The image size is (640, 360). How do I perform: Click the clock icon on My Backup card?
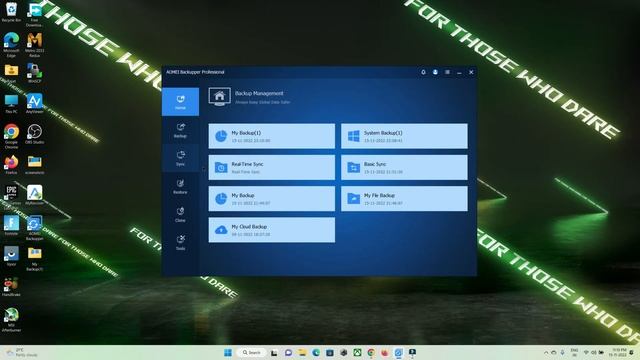click(221, 199)
